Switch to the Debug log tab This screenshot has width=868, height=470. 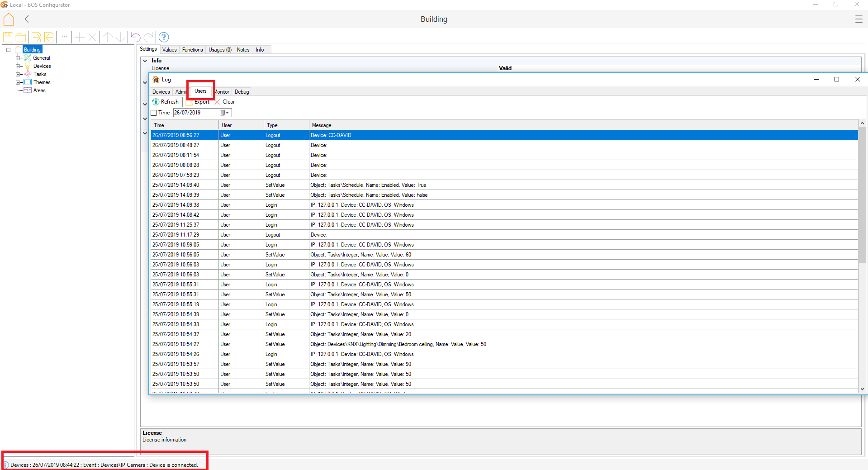coord(242,92)
